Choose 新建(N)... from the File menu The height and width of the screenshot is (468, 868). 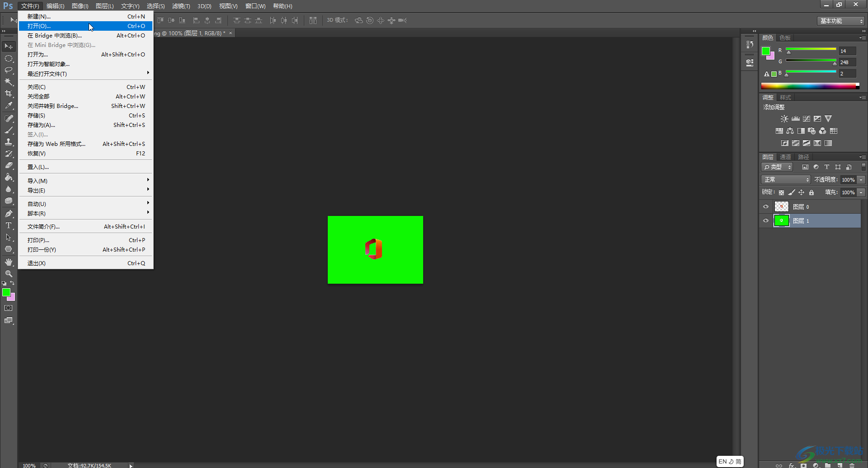[85, 16]
